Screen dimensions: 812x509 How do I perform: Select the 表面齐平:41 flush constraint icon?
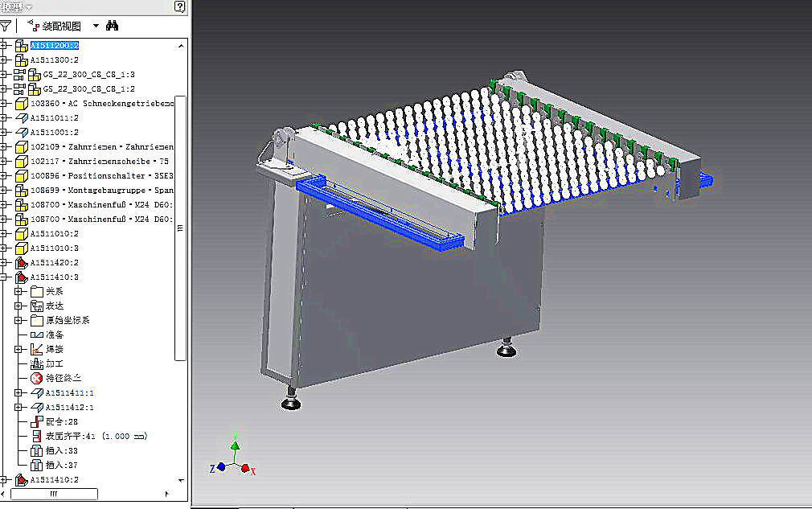tap(36, 436)
